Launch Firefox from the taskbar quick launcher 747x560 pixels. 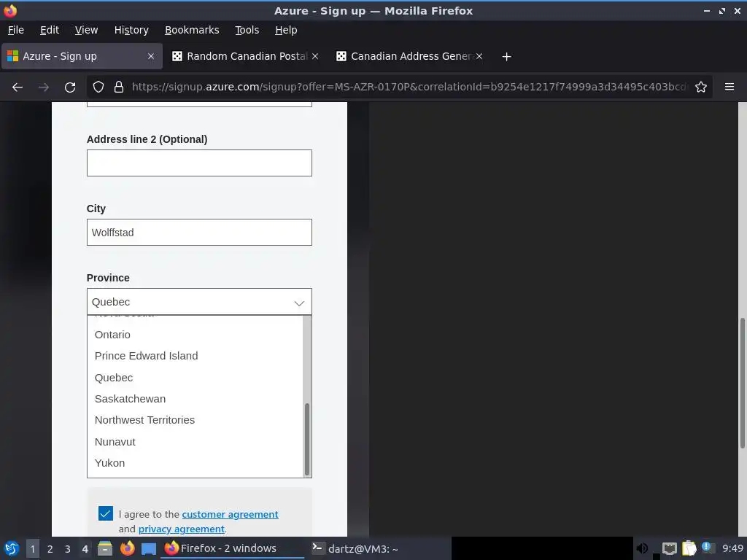click(127, 548)
